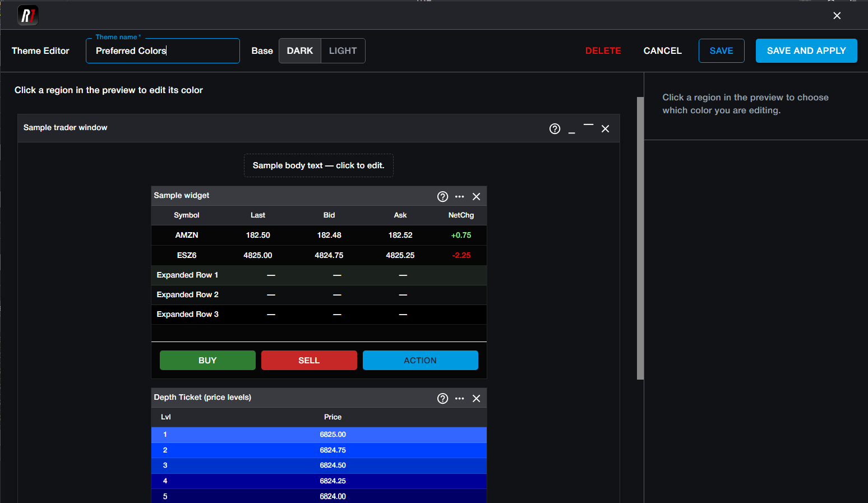Select the Sample trader window title
This screenshot has width=868, height=503.
[x=65, y=128]
